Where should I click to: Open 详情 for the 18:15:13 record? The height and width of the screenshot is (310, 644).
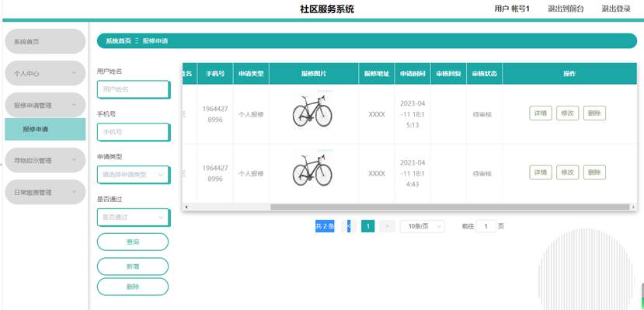pos(541,113)
